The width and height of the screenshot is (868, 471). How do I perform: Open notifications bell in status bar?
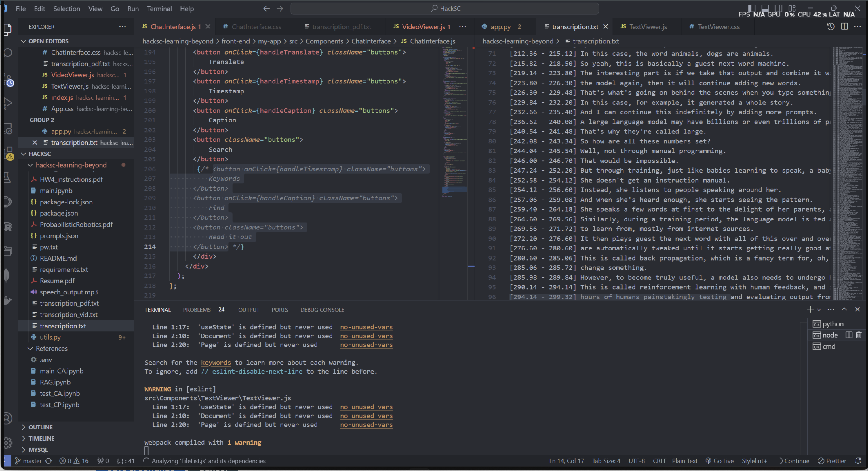(858, 461)
